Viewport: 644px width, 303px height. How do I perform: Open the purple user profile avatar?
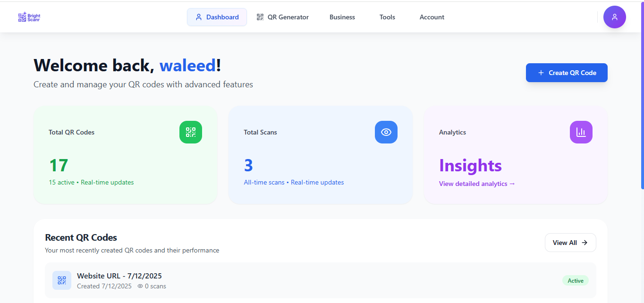pyautogui.click(x=615, y=17)
